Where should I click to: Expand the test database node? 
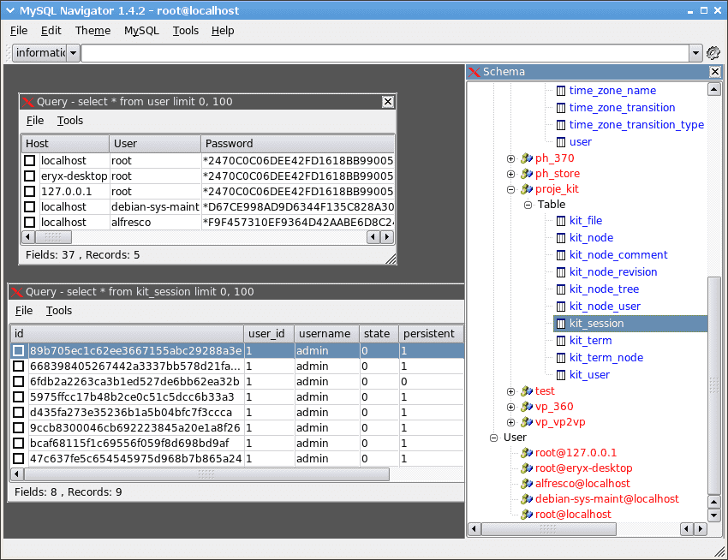510,391
